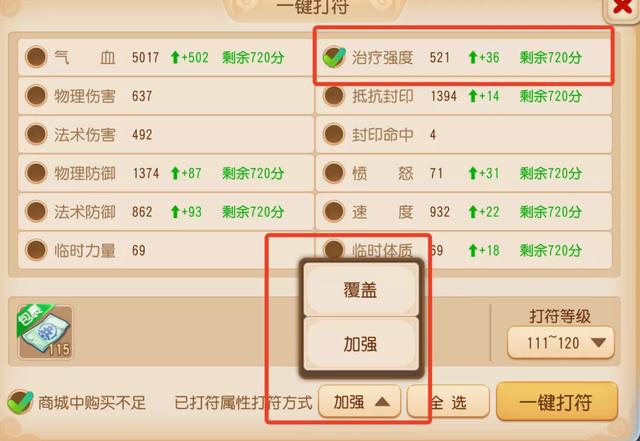Choose 加强 from the popup menu
The width and height of the screenshot is (640, 441).
click(361, 344)
